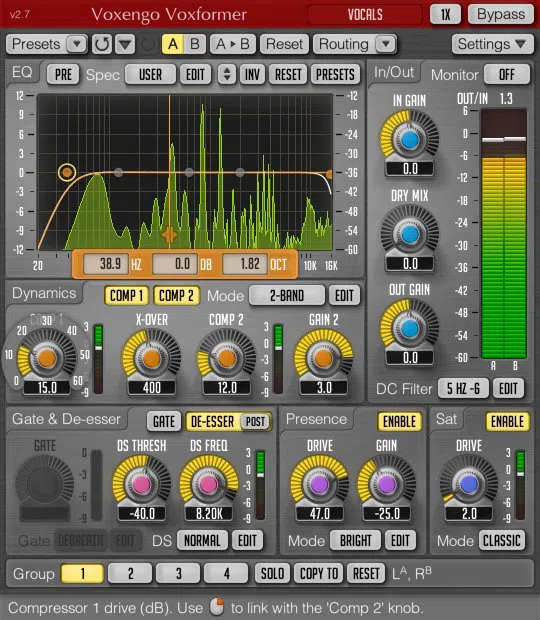This screenshot has width=540, height=620.
Task: Toggle the Presence ENABLE switch
Action: (399, 422)
